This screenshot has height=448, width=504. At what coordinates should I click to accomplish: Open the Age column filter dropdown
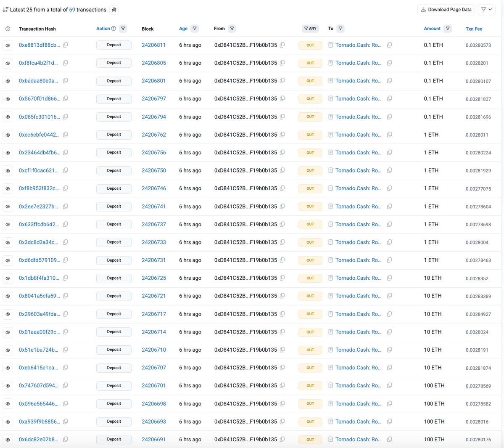pyautogui.click(x=194, y=28)
